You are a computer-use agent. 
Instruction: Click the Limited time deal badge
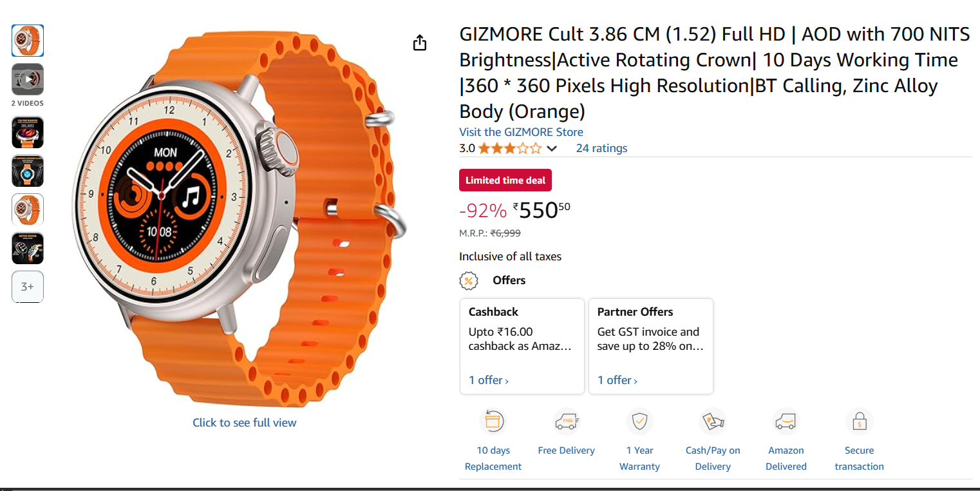click(x=505, y=180)
